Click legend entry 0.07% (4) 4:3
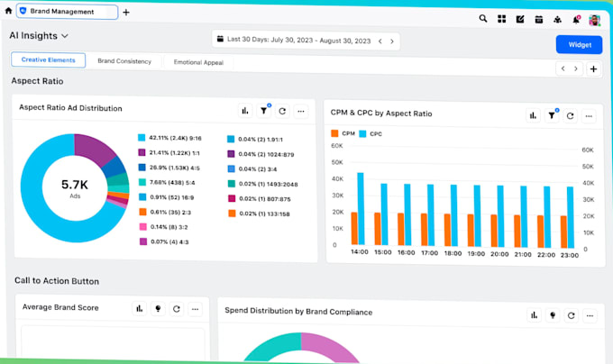This screenshot has height=364, width=613. tap(164, 241)
